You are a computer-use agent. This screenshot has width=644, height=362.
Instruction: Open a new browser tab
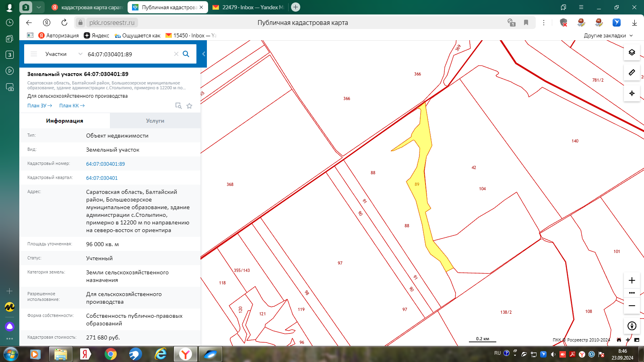[x=295, y=7]
